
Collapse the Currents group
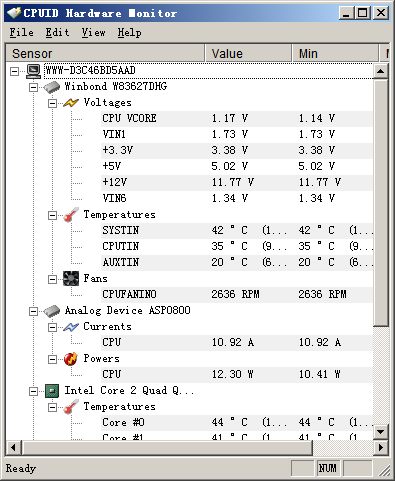coord(52,327)
